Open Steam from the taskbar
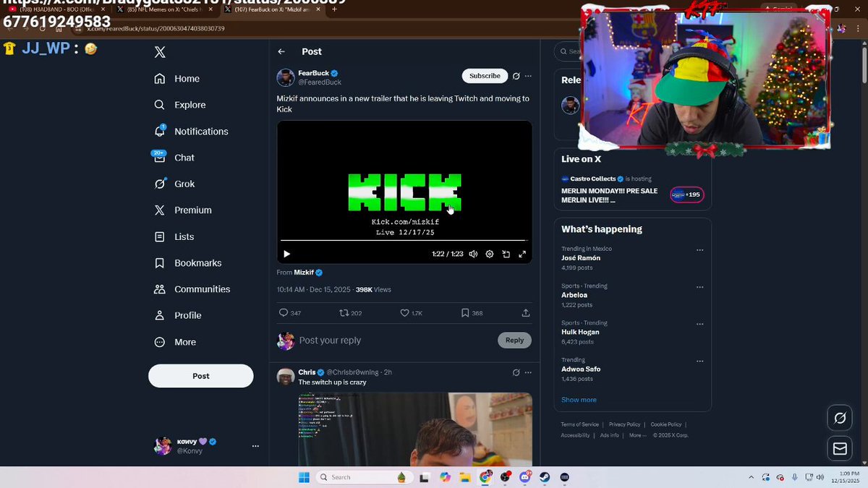 (544, 477)
